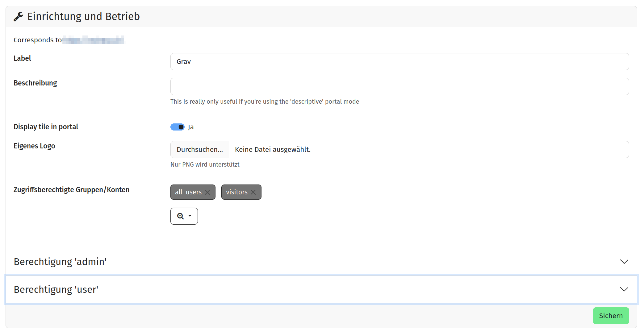Click the Einrichtung und Betrieb heading
644x336 pixels.
coord(83,16)
